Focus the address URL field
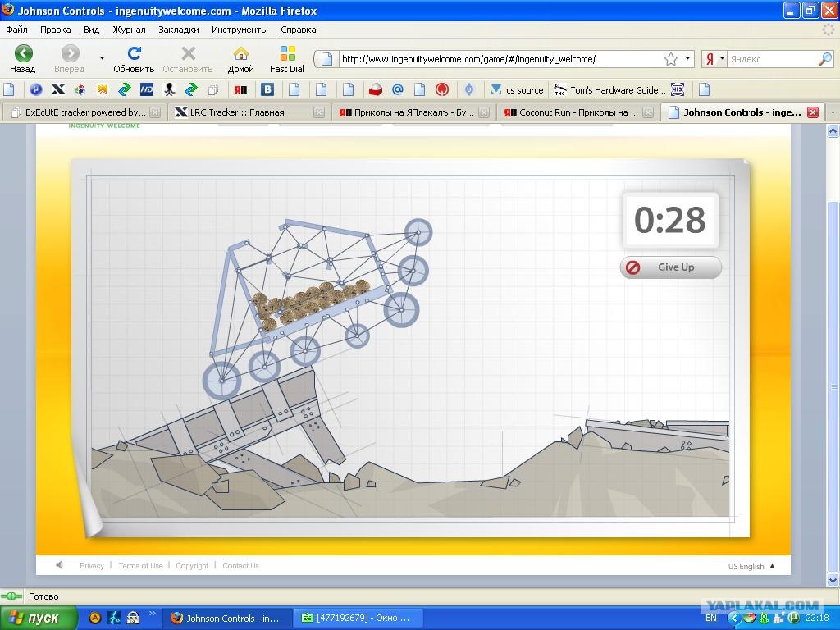This screenshot has width=840, height=630. click(x=500, y=59)
